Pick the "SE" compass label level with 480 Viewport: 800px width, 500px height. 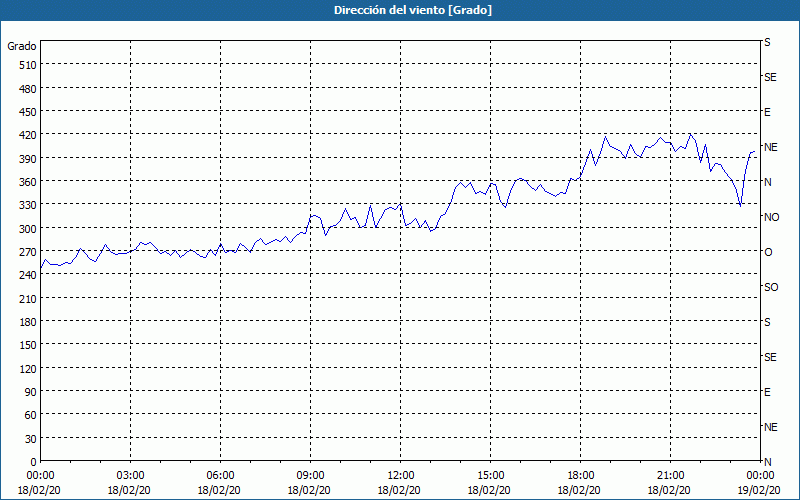click(x=770, y=77)
